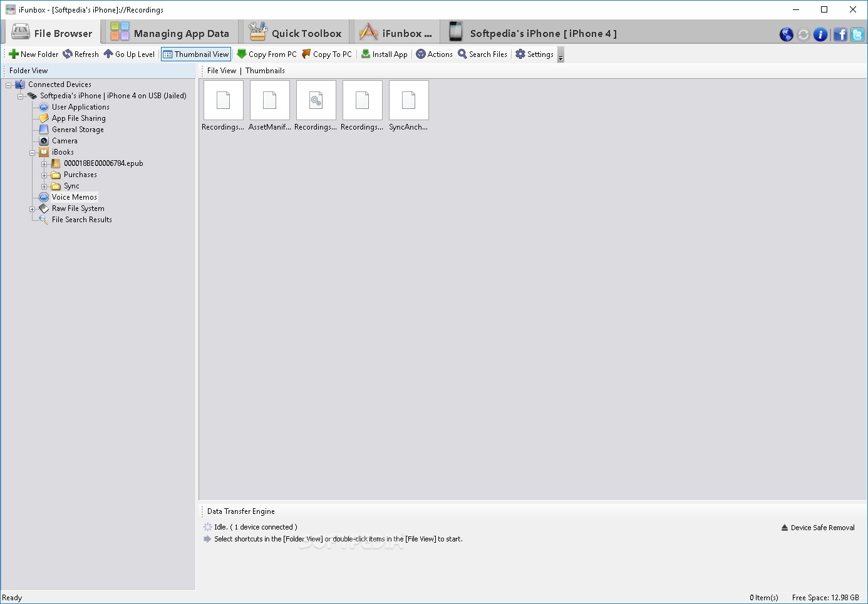Click Free Space 12.98 GB status

825,598
